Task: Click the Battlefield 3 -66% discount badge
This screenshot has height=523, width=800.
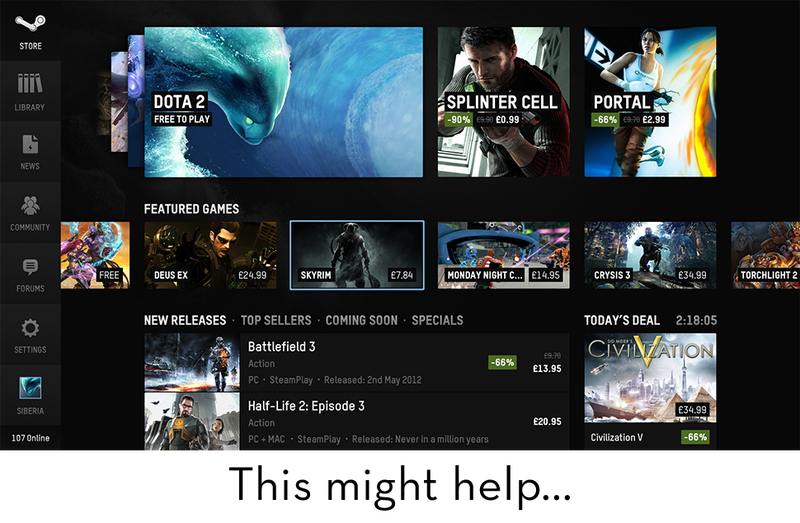Action: tap(503, 362)
